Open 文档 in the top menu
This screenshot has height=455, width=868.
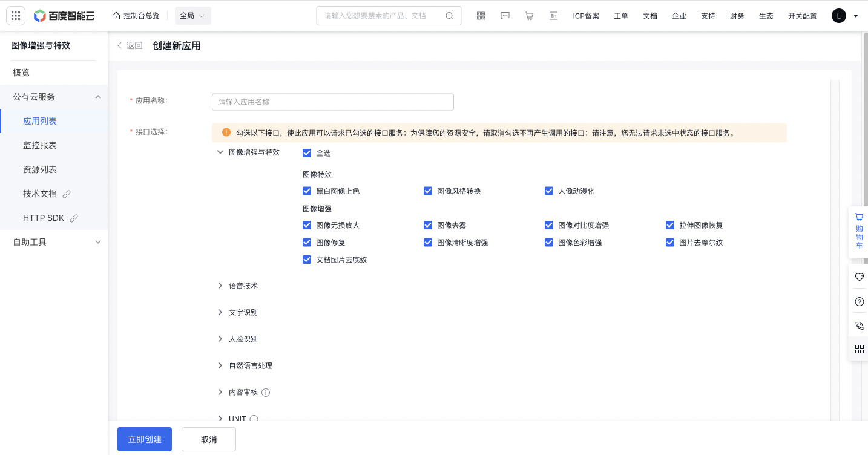point(650,16)
